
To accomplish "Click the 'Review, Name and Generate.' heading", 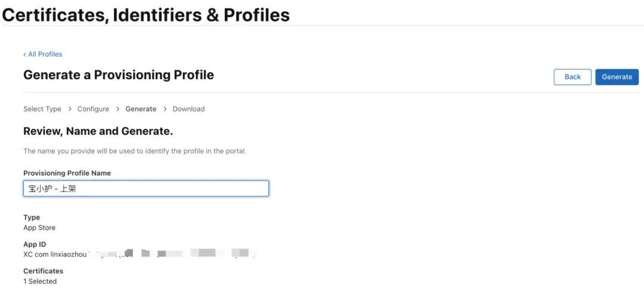I will (x=98, y=131).
